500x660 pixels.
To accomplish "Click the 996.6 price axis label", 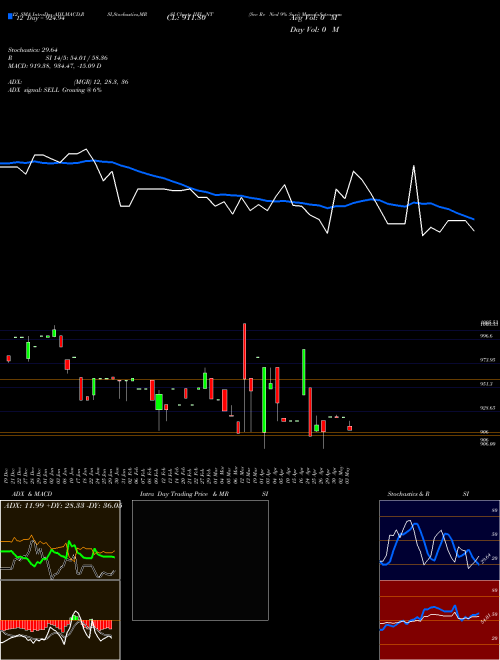I will coord(486,336).
